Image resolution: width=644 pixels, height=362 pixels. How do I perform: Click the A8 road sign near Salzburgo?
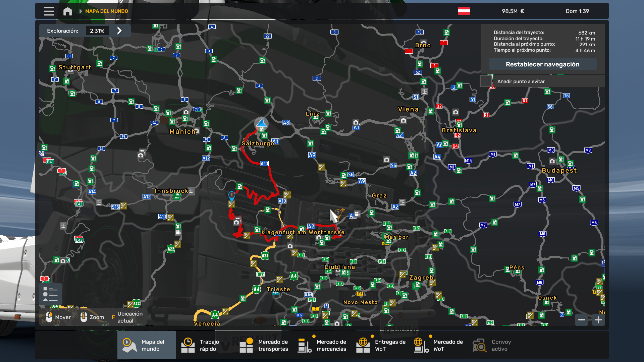pos(286,123)
